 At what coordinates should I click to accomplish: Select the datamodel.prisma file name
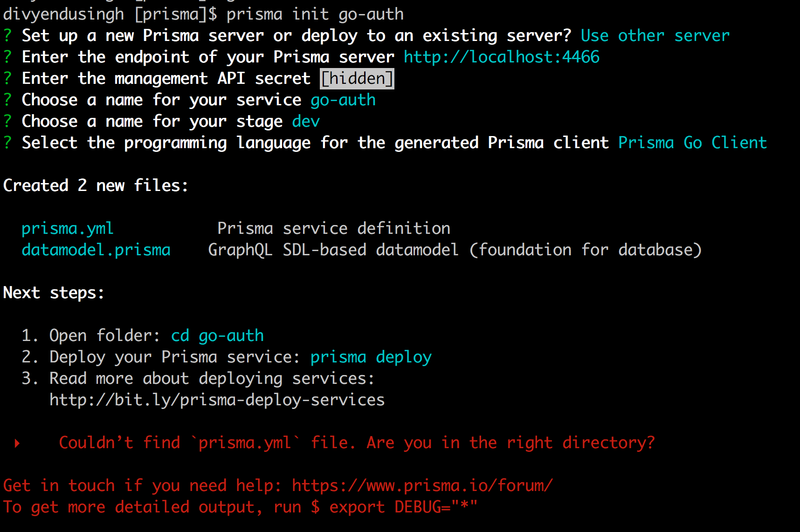96,250
